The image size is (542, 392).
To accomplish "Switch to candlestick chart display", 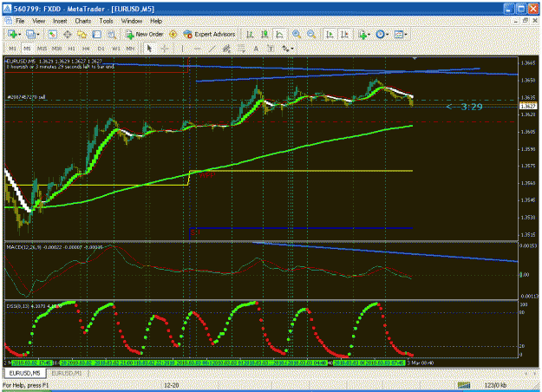I will (x=264, y=34).
